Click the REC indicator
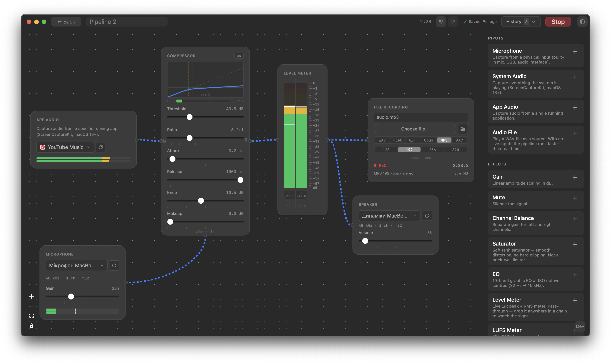 tap(380, 165)
